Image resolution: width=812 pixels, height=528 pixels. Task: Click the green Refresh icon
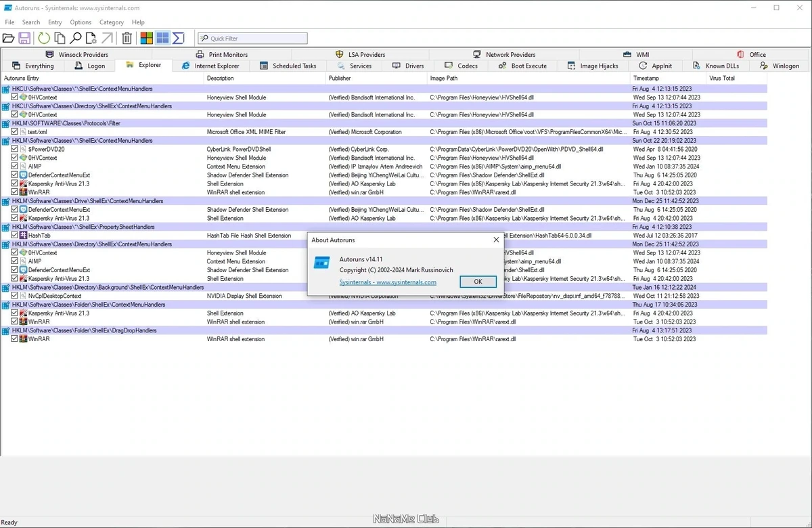click(x=44, y=38)
